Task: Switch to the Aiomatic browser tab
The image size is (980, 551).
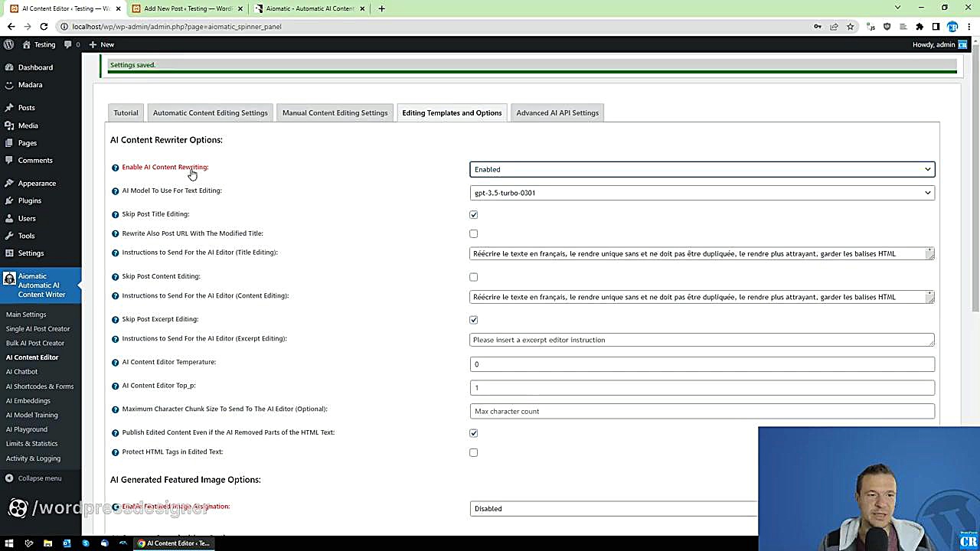Action: click(309, 8)
